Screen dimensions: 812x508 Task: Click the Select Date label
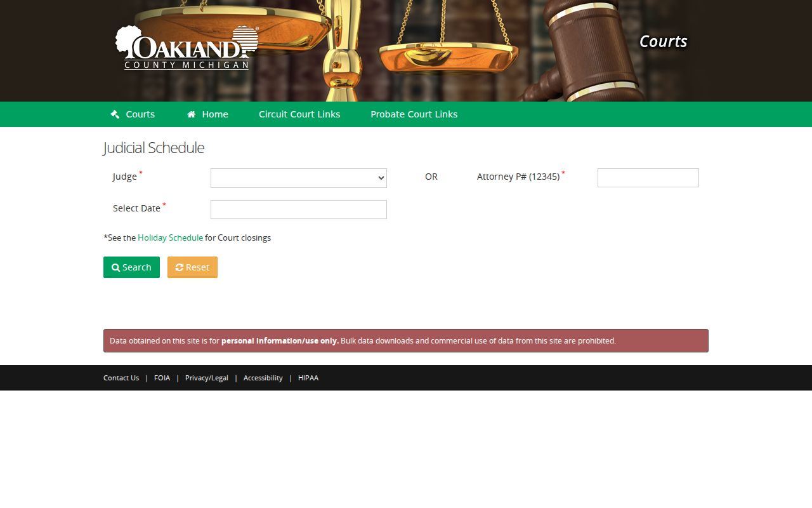coord(136,208)
